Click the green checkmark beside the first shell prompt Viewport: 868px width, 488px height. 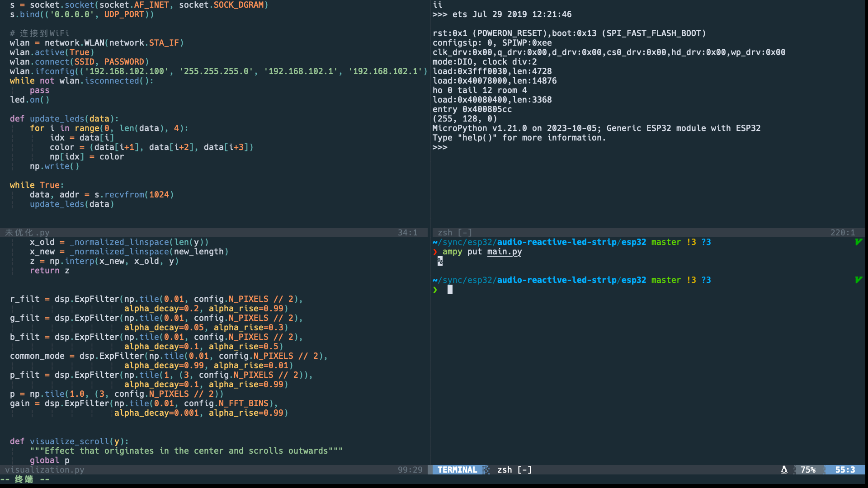coord(859,242)
